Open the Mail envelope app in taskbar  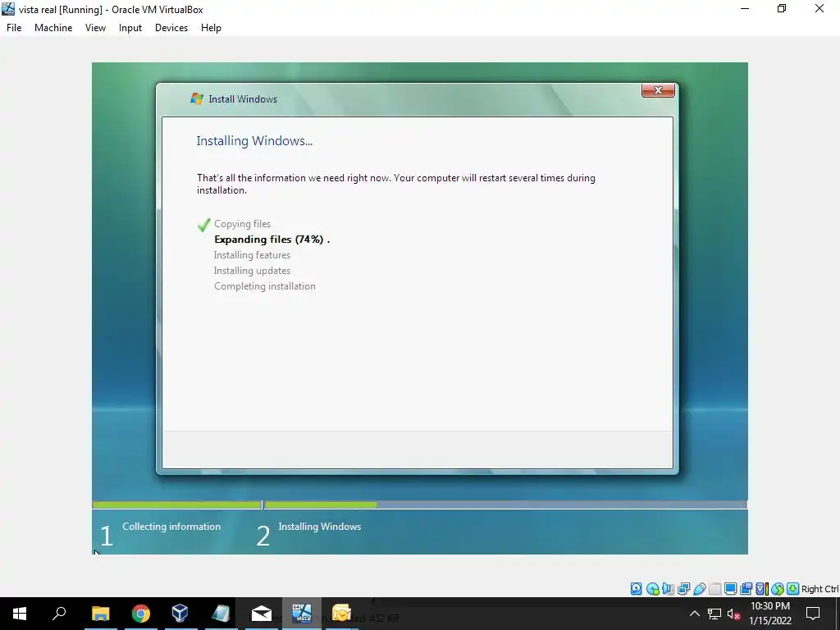[x=261, y=614]
